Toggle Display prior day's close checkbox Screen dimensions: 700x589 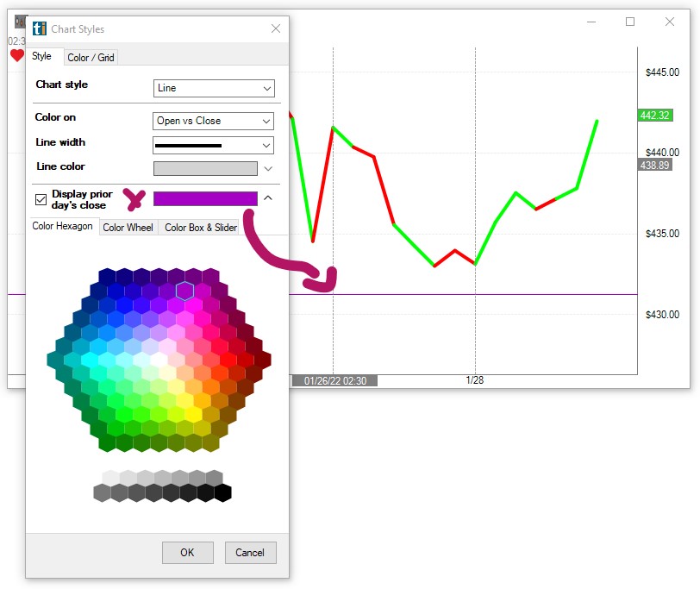pos(41,199)
